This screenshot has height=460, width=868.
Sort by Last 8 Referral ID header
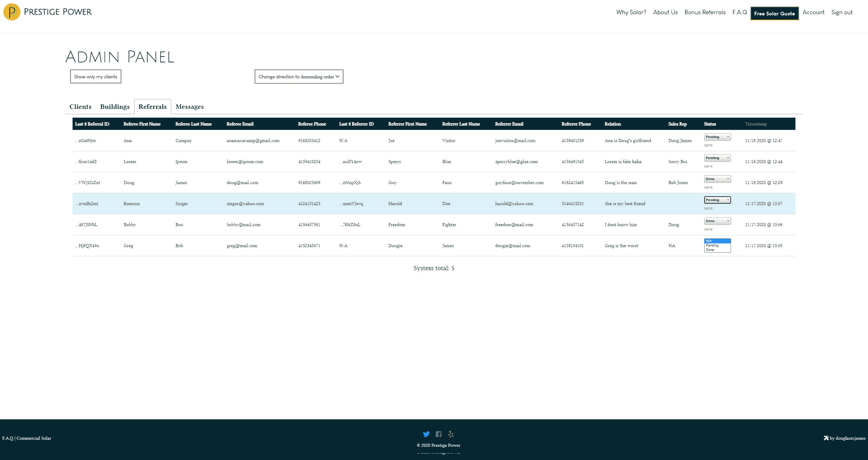[x=92, y=124]
